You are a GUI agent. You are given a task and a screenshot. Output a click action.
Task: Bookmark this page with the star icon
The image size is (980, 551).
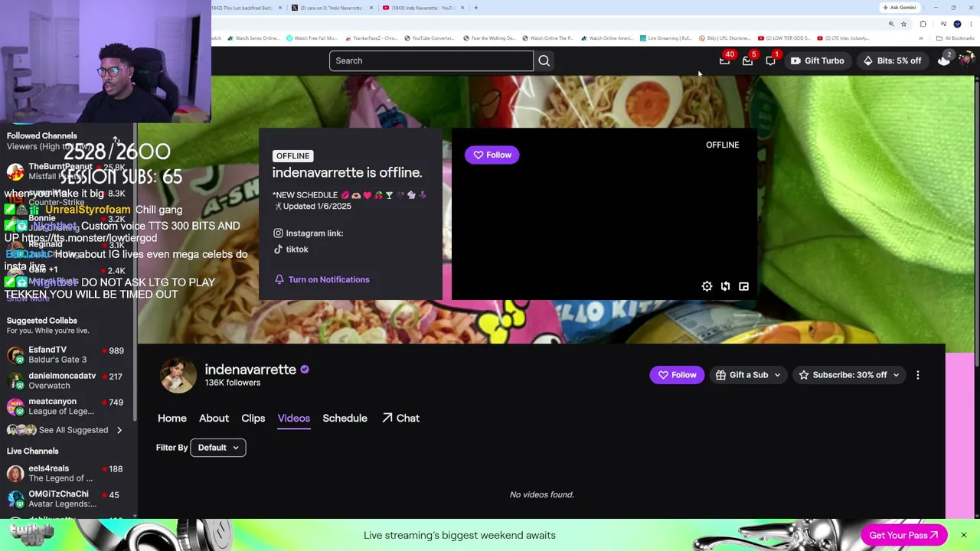tap(903, 24)
